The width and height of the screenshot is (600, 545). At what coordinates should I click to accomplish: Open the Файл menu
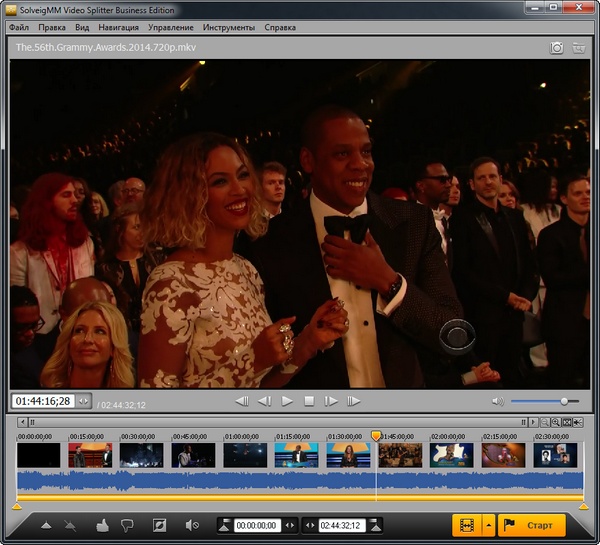[19, 27]
